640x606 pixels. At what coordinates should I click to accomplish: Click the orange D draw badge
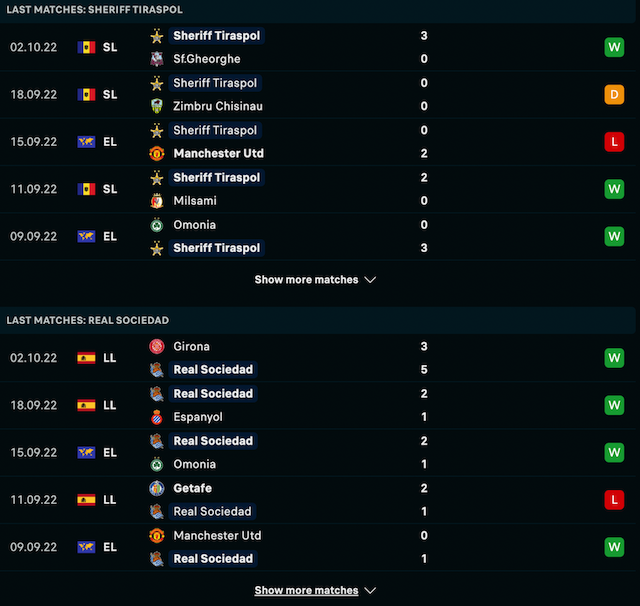[614, 95]
